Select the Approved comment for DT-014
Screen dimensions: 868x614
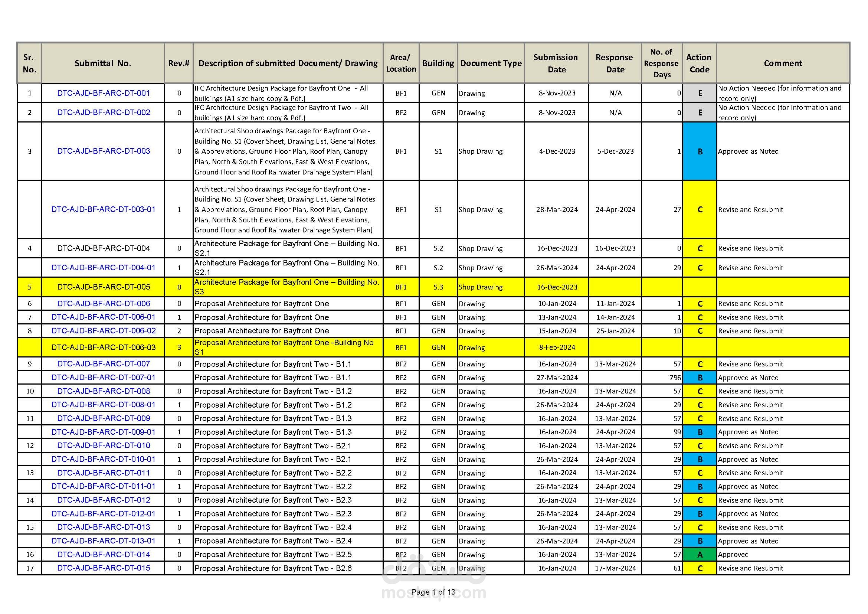tap(733, 555)
